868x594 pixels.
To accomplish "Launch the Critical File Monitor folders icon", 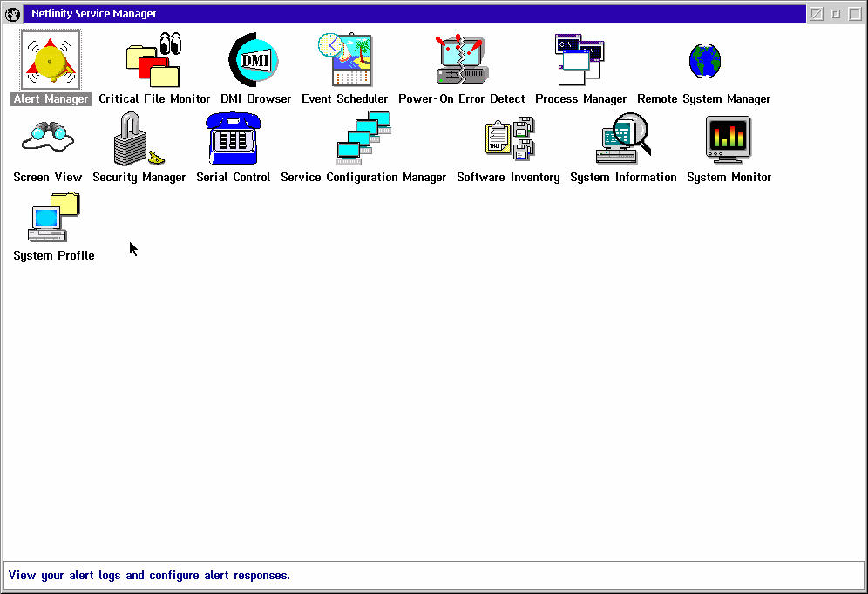I will point(154,60).
